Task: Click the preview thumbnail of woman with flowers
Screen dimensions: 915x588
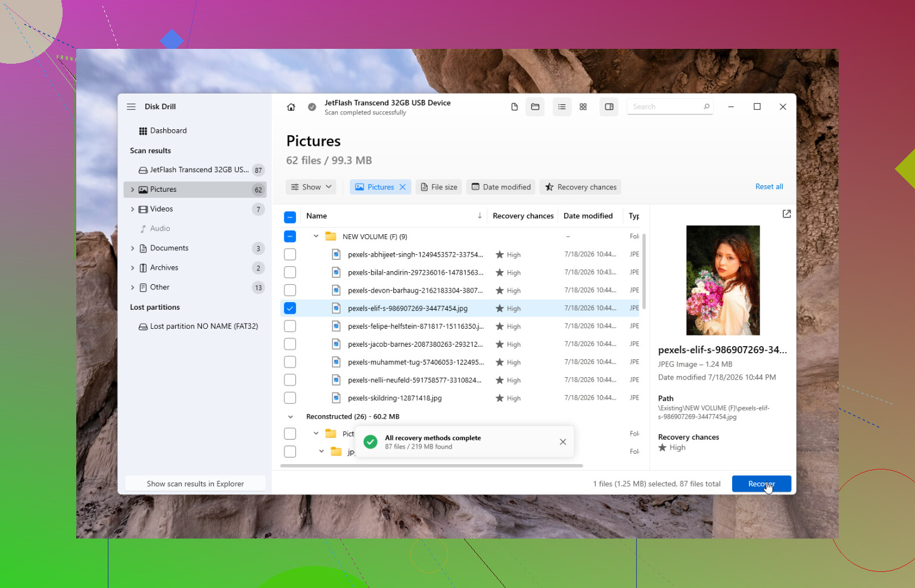Action: point(723,280)
